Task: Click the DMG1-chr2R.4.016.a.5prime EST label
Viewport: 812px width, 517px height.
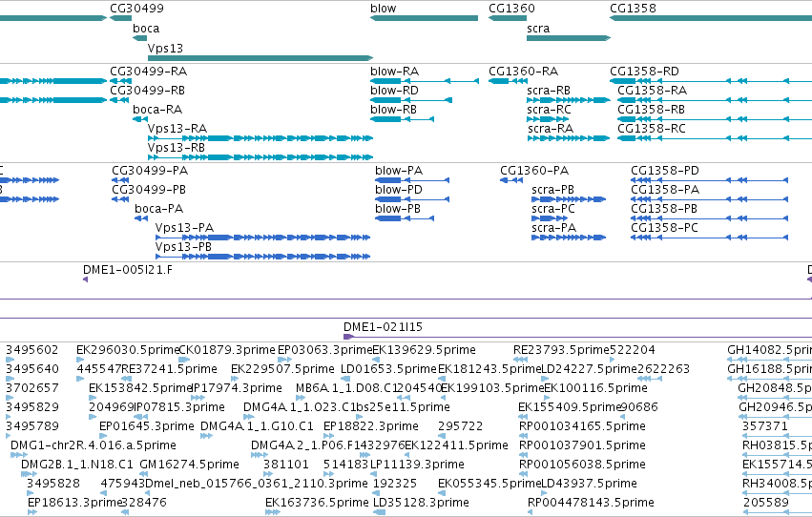Action: (94, 445)
